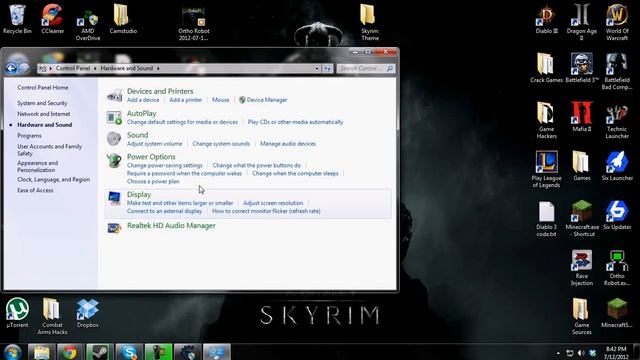This screenshot has height=360, width=640.
Task: Launch Battlefield 3 desktop shortcut
Action: pyautogui.click(x=582, y=68)
